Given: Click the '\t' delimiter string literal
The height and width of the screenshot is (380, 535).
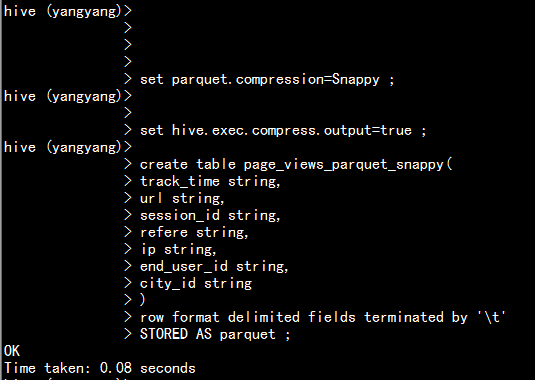Looking at the screenshot, I should (491, 317).
